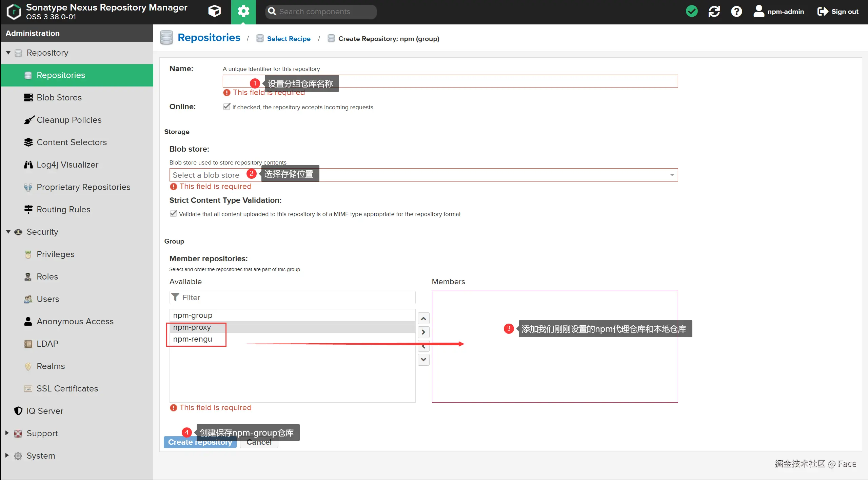
Task: Toggle Strict Content Type Validation checkbox
Action: click(173, 214)
